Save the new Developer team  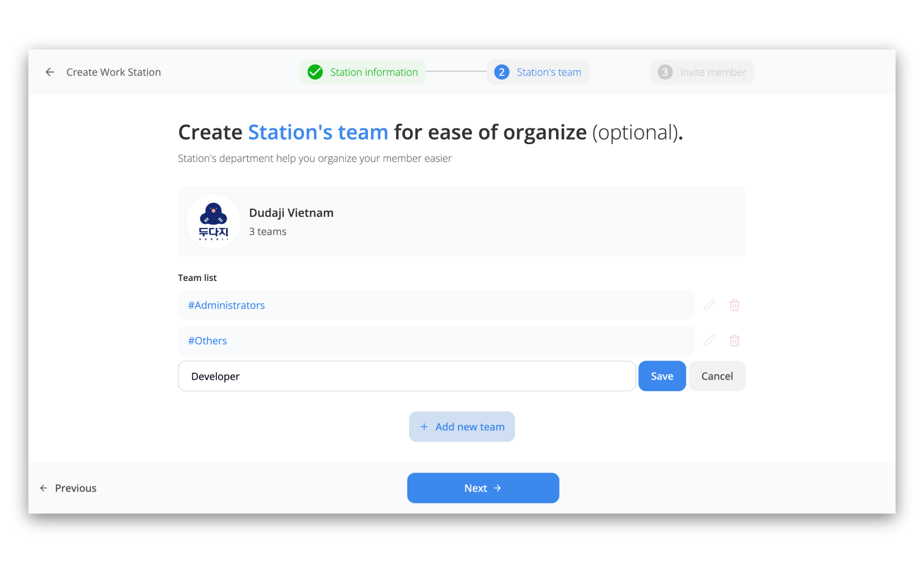pyautogui.click(x=662, y=376)
